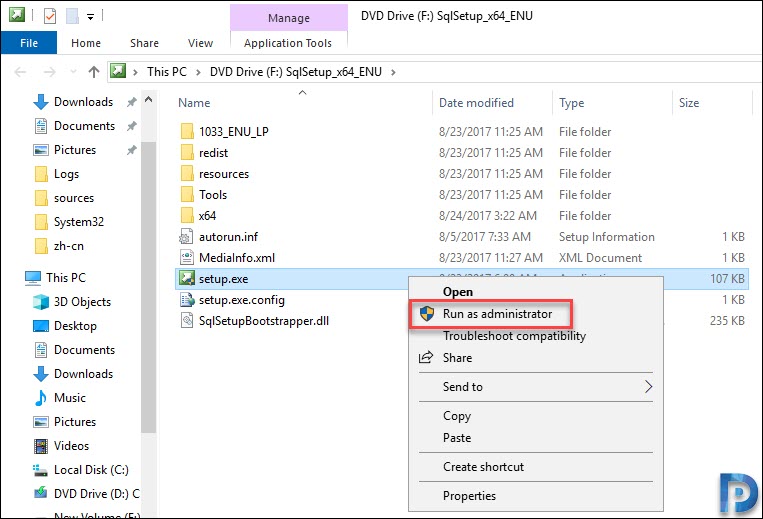Open the File ribbon tab
Viewport: 763px width, 519px height.
point(29,43)
